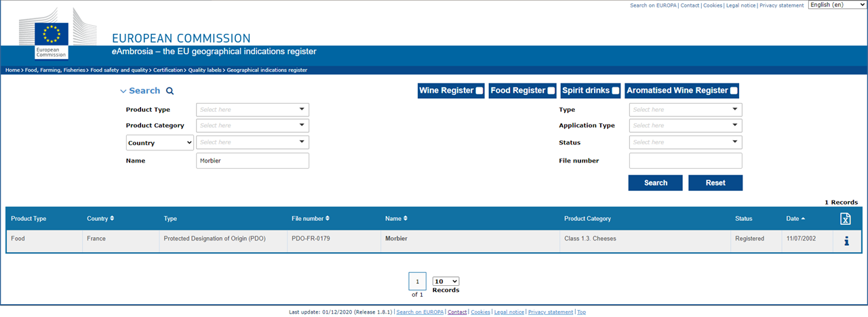
Task: Click the Top link in footer
Action: click(x=582, y=312)
